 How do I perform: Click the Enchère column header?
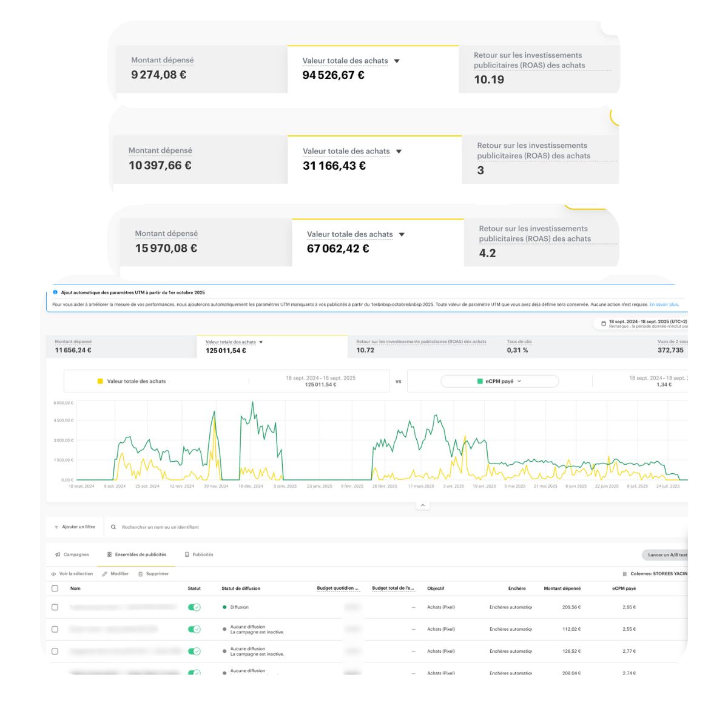517,588
